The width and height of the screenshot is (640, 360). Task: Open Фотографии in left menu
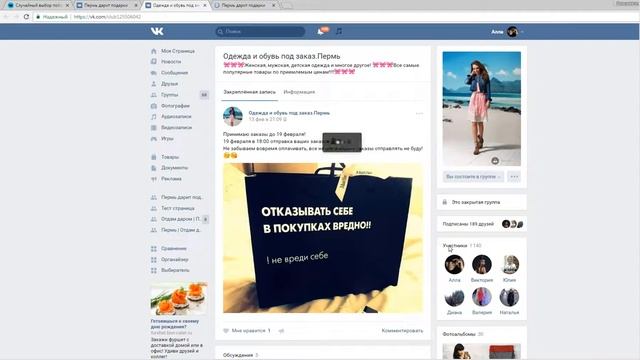point(175,106)
